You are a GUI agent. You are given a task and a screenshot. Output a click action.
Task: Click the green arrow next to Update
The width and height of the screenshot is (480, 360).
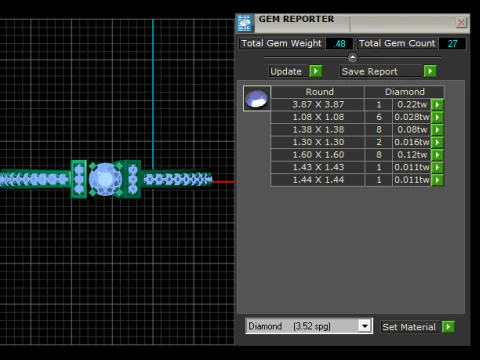click(x=316, y=71)
